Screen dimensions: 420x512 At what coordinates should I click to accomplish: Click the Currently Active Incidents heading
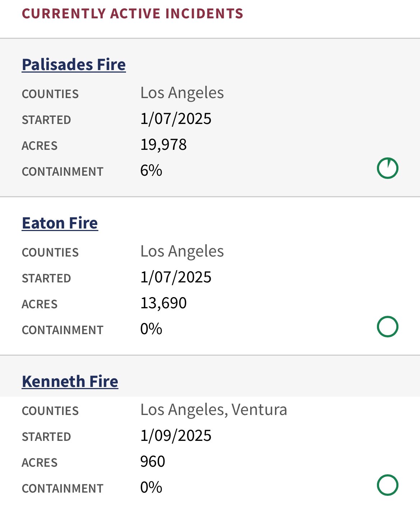[x=132, y=14]
